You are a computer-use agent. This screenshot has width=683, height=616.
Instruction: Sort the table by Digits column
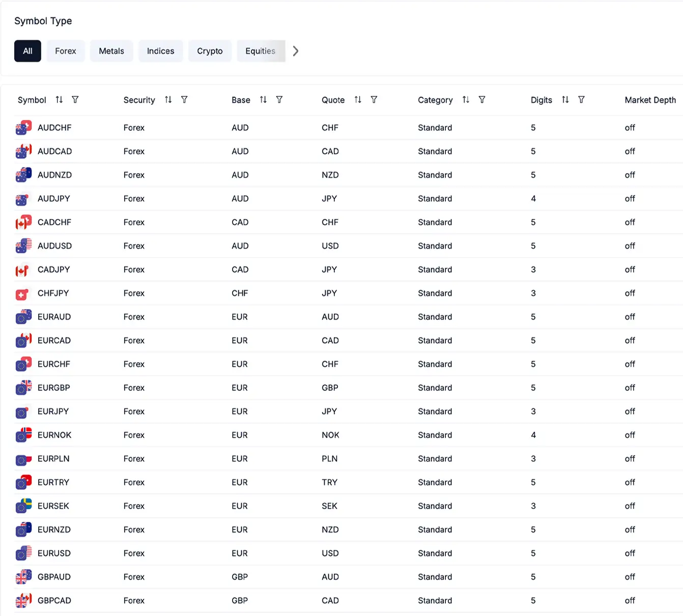[x=565, y=100]
